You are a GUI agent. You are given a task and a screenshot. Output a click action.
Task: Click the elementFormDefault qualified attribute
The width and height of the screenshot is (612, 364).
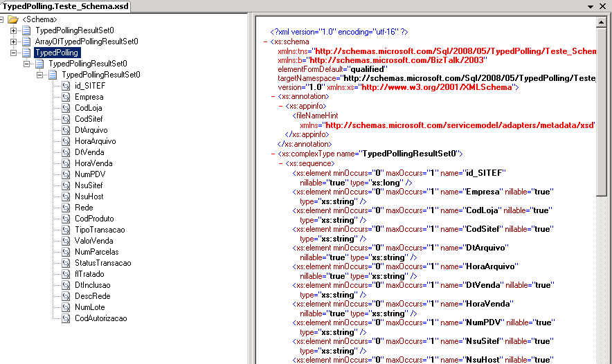pyautogui.click(x=332, y=69)
